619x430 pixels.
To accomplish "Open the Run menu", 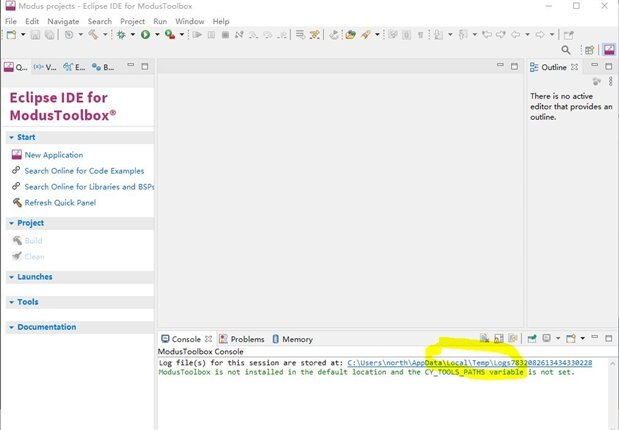I will [160, 21].
